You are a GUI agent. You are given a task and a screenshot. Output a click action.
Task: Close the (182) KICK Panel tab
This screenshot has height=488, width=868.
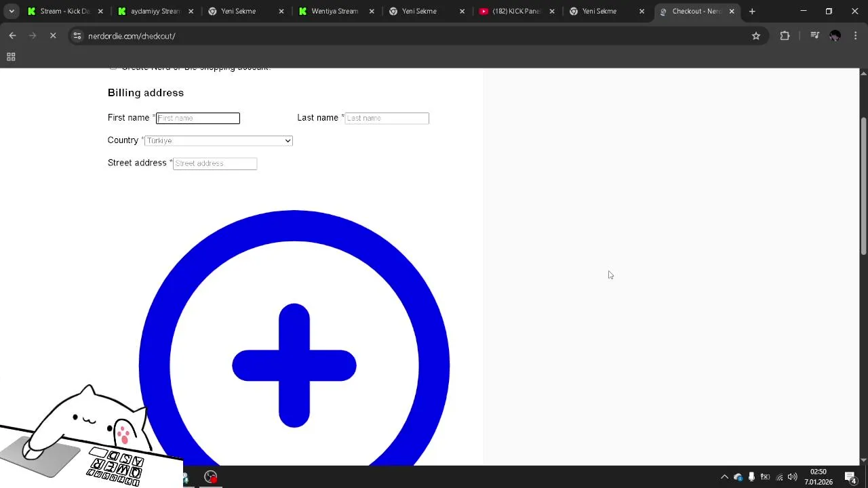(552, 12)
